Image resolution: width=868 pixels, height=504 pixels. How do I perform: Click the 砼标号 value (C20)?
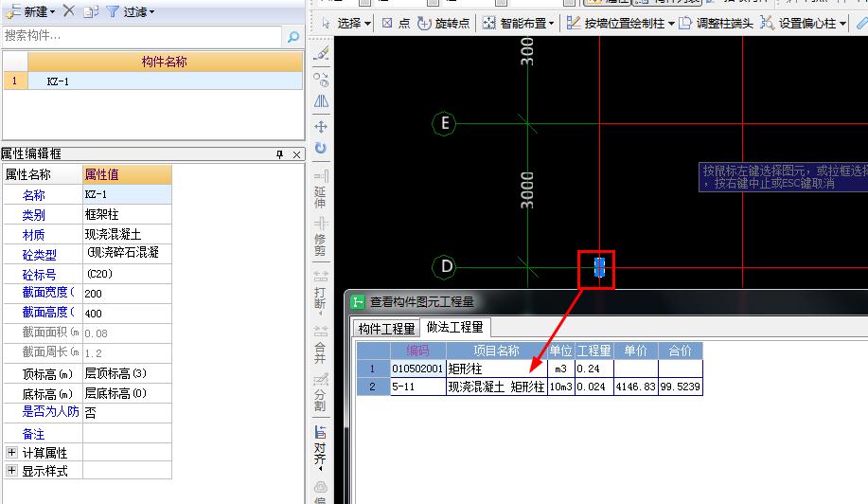click(x=127, y=274)
